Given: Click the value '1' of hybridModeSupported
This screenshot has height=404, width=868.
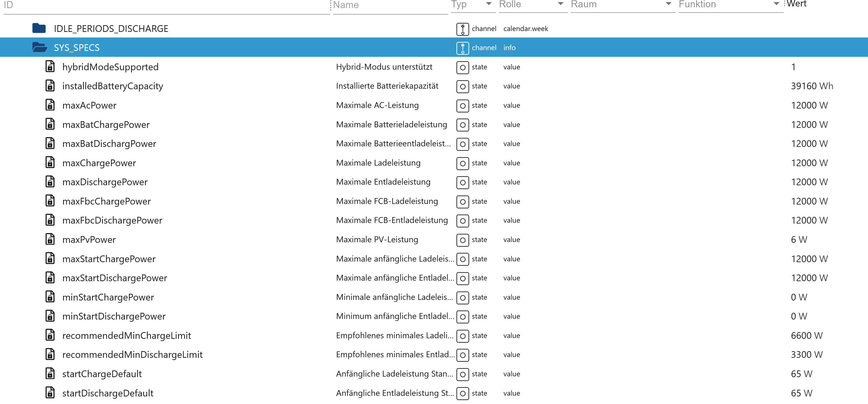Looking at the screenshot, I should tap(794, 67).
